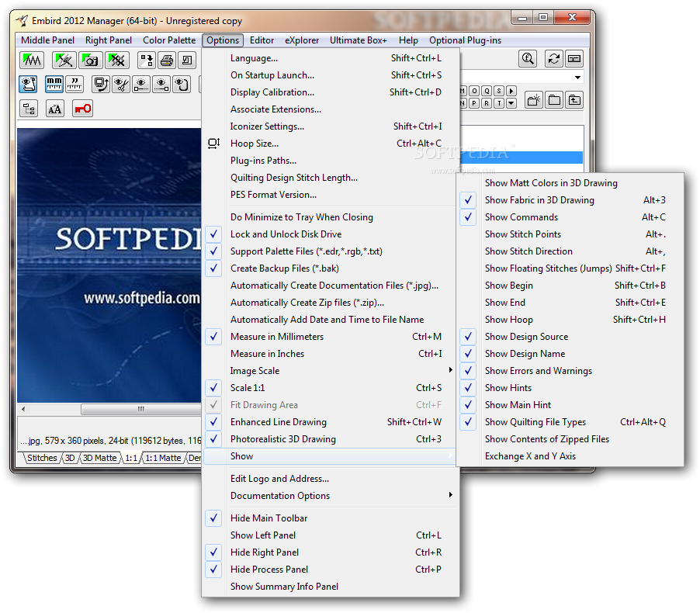The image size is (700, 613).
Task: Open the Right Panel menu
Action: point(109,40)
